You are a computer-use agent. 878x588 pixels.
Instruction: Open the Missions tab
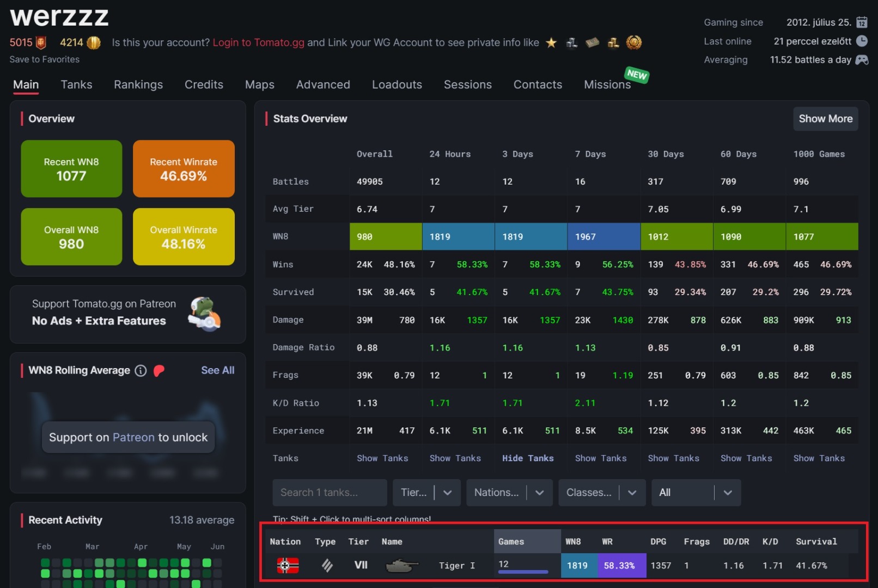coord(607,84)
